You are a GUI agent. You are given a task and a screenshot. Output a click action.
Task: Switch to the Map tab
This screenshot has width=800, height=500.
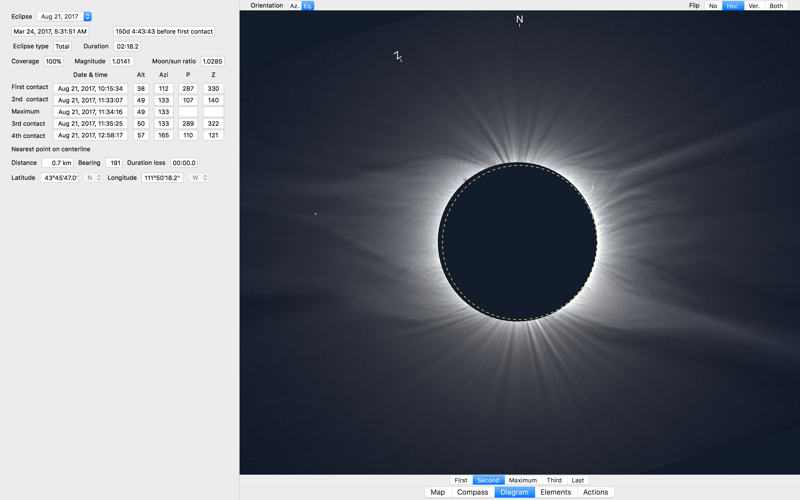437,492
